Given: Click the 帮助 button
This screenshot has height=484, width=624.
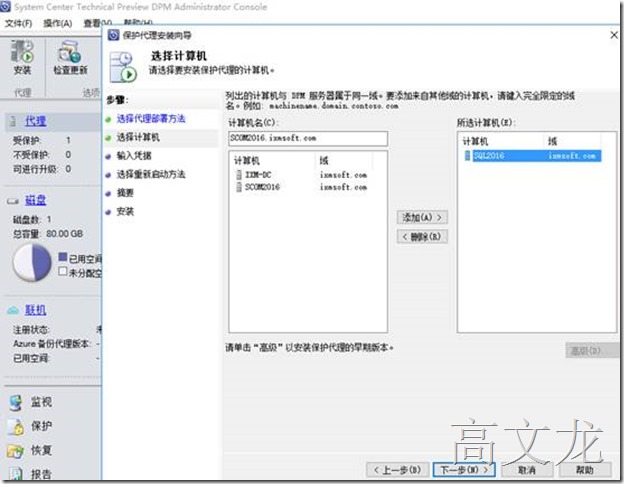Looking at the screenshot, I should (x=585, y=470).
